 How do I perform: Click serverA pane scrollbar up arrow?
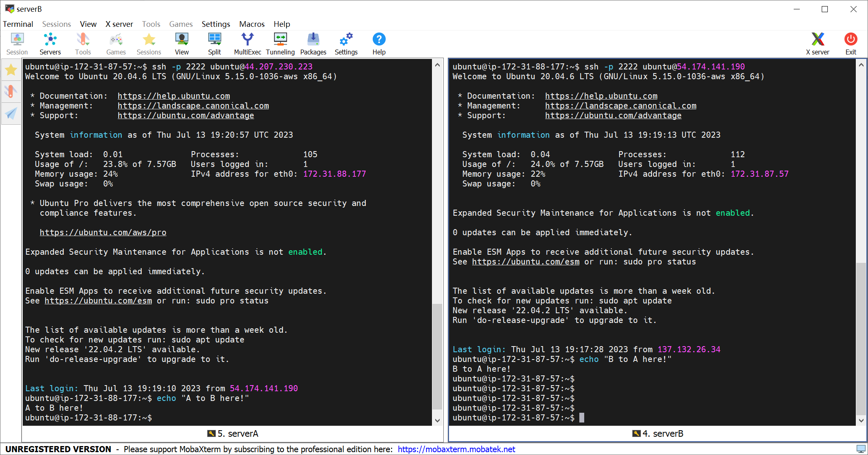tap(437, 65)
